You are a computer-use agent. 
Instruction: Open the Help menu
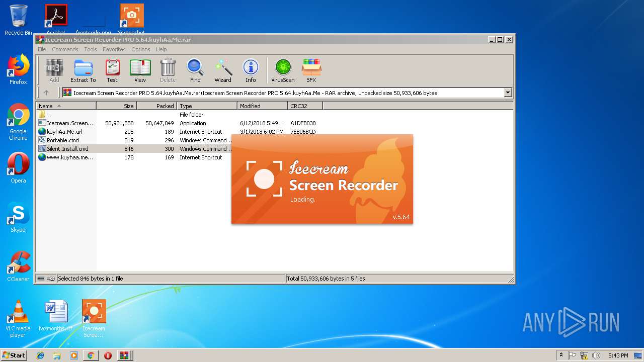pos(161,49)
